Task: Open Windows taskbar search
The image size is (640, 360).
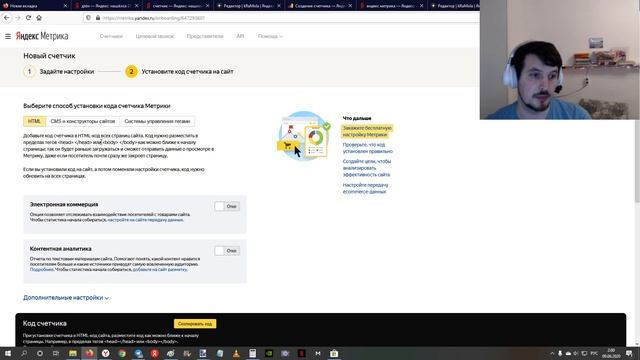Action: click(x=24, y=353)
